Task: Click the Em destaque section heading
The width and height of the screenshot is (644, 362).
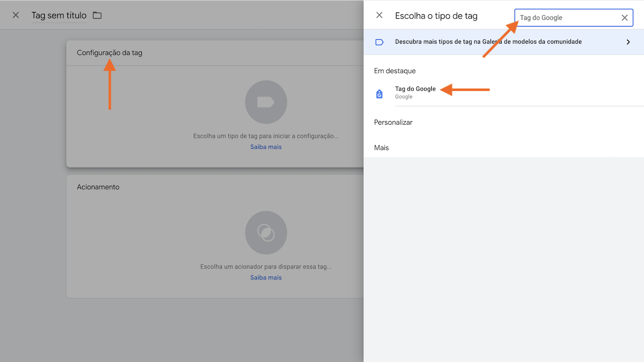Action: (x=394, y=70)
